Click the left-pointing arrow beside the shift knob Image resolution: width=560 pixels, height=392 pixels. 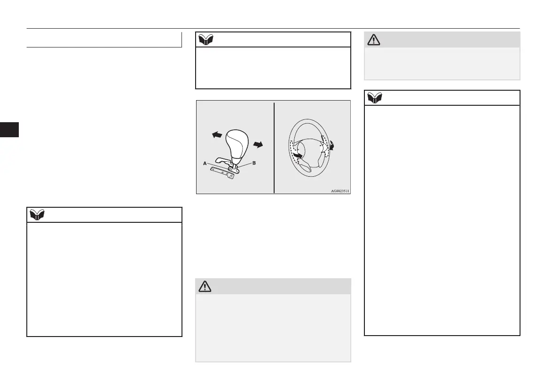click(x=217, y=134)
